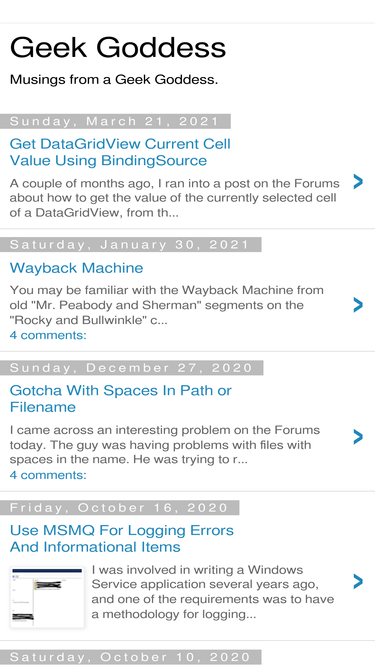Open Gotcha With Spaces In Path post
The width and height of the screenshot is (375, 667).
120,399
